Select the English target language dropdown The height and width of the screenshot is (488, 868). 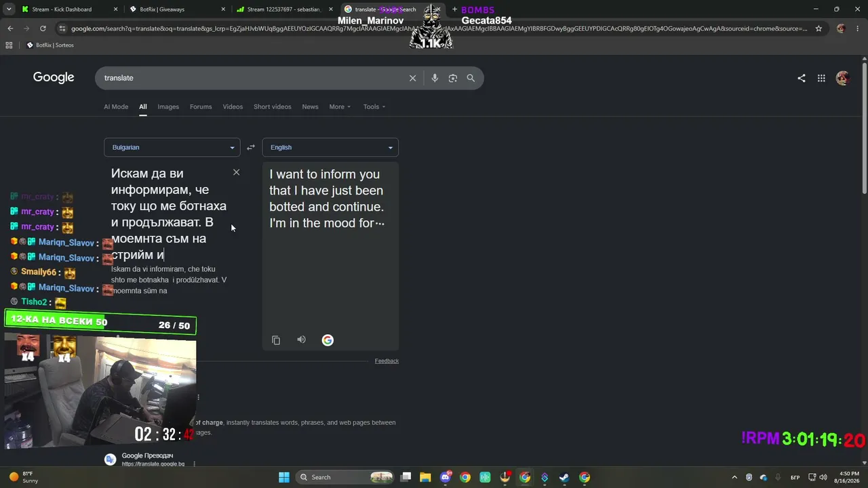coord(330,147)
